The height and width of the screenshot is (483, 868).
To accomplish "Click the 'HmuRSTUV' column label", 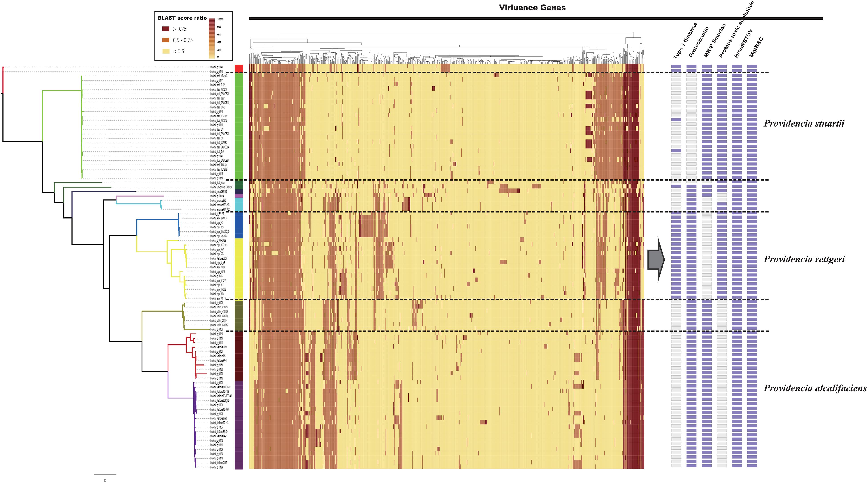I will coord(743,43).
